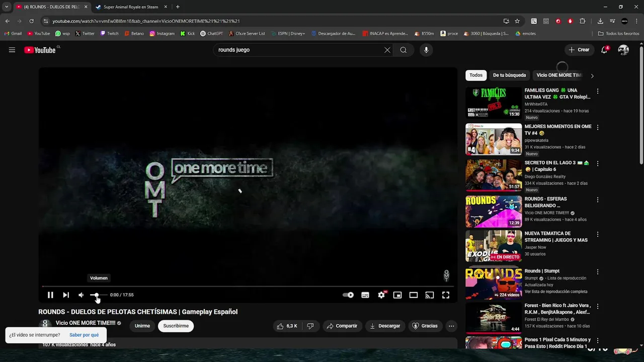The width and height of the screenshot is (644, 362).
Task: Open Gmail bookmark
Action: 13,34
